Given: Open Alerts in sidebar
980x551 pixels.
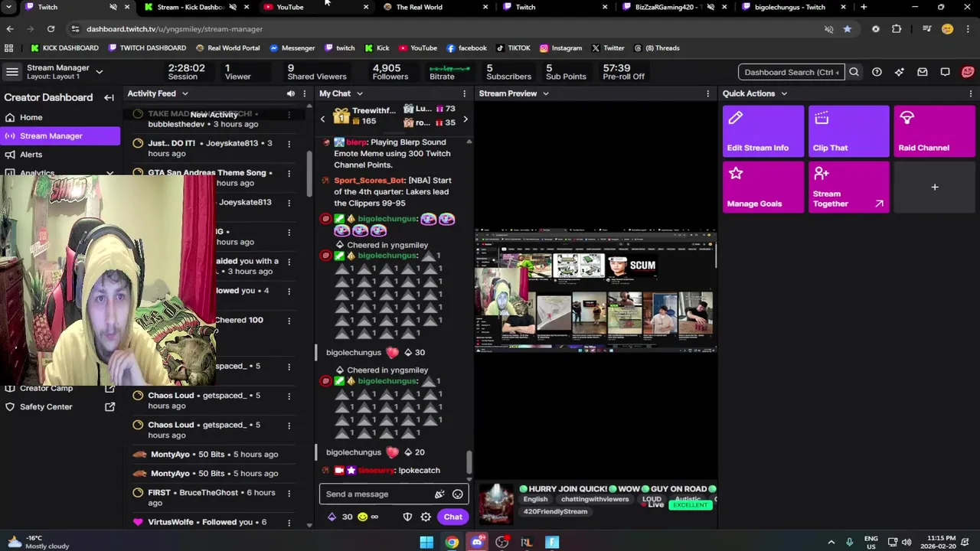Looking at the screenshot, I should pos(31,155).
